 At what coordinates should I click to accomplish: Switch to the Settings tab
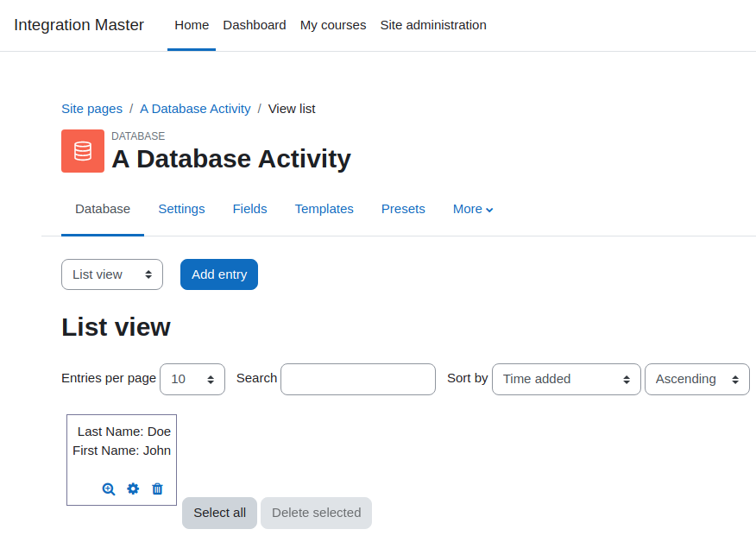(182, 209)
